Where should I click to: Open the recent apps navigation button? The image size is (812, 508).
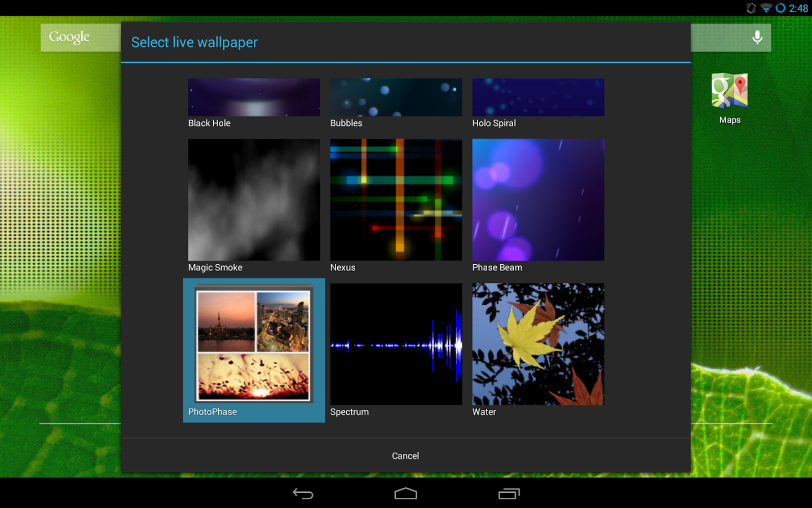pyautogui.click(x=509, y=494)
